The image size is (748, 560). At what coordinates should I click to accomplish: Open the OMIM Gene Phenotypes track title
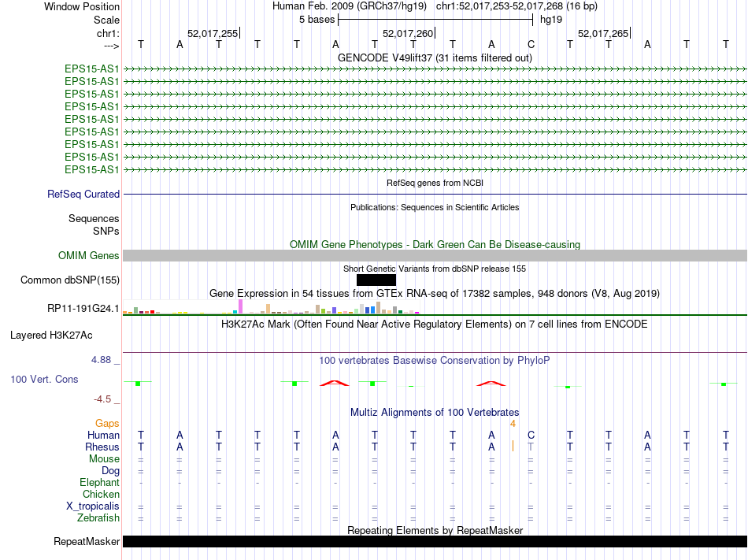pyautogui.click(x=435, y=244)
